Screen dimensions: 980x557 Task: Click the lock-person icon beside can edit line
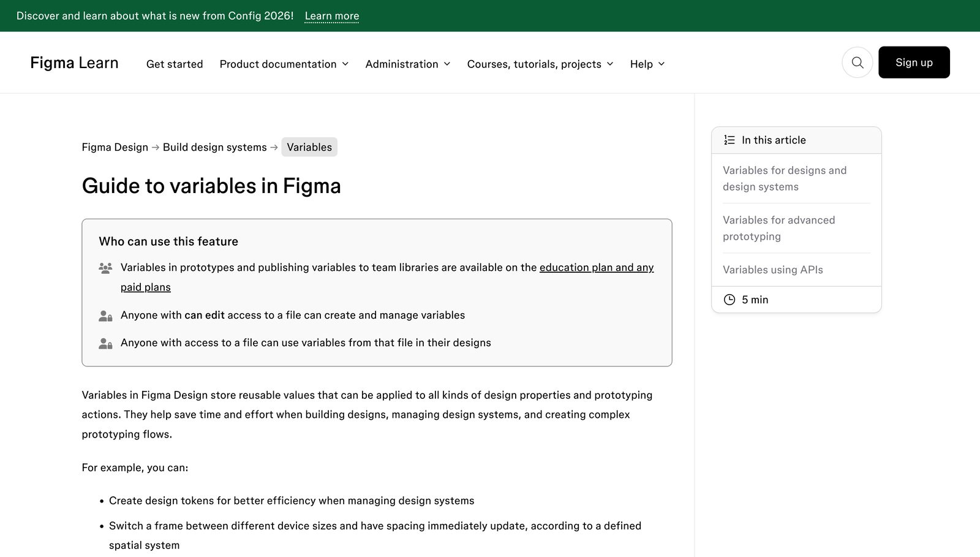click(x=105, y=316)
